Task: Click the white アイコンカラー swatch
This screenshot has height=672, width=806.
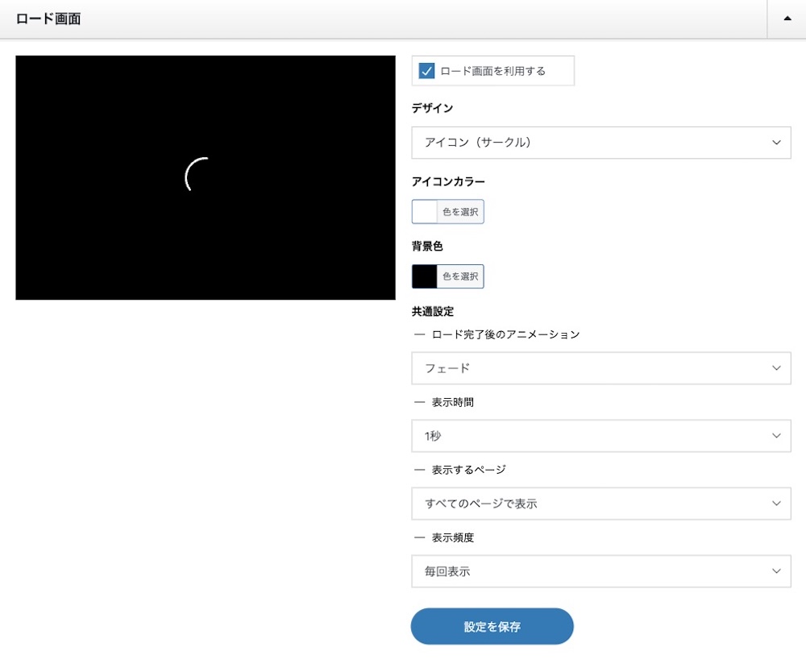Action: tap(425, 212)
